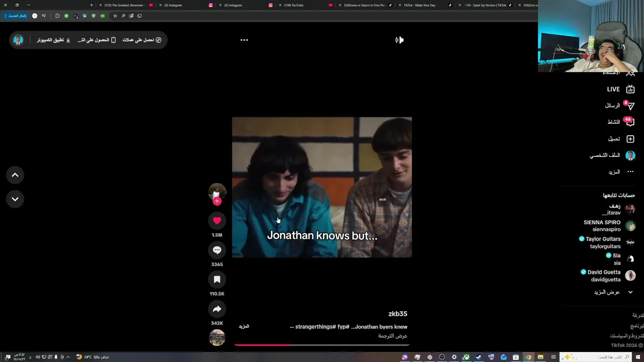Switch to TikTok - Make Your Day tab
This screenshot has width=644, height=362.
pos(425,5)
